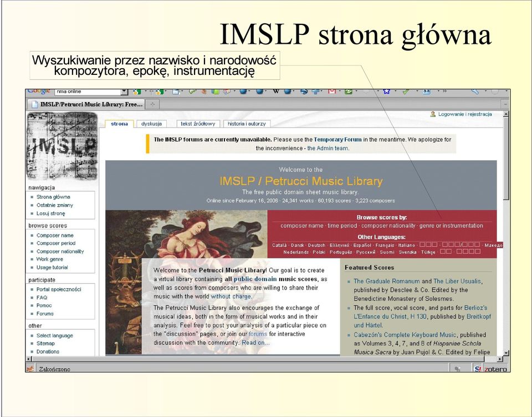Open Cabezón's Complete Keyboard Music link
Image resolution: width=532 pixels, height=417 pixels.
click(405, 334)
